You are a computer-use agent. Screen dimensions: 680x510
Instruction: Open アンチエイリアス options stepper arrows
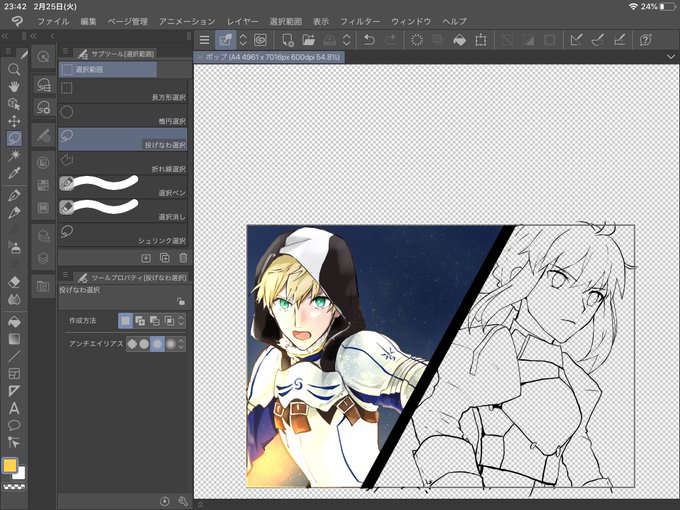point(181,344)
